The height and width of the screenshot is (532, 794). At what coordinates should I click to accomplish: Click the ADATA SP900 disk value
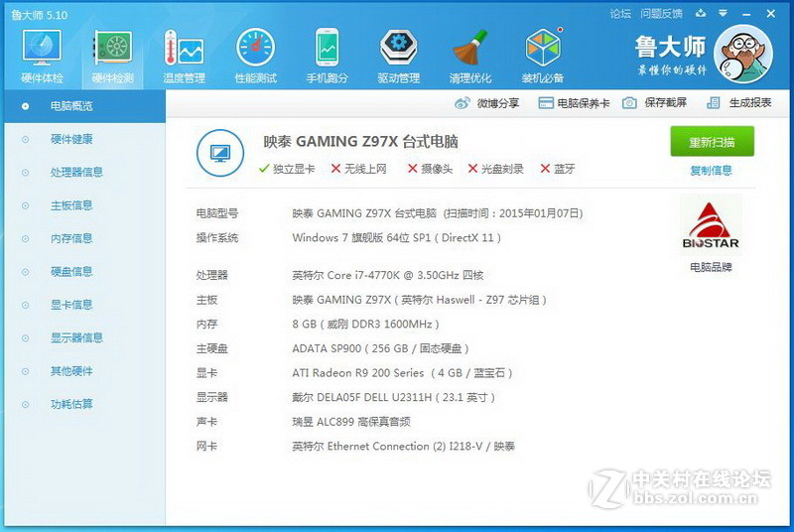coord(380,348)
